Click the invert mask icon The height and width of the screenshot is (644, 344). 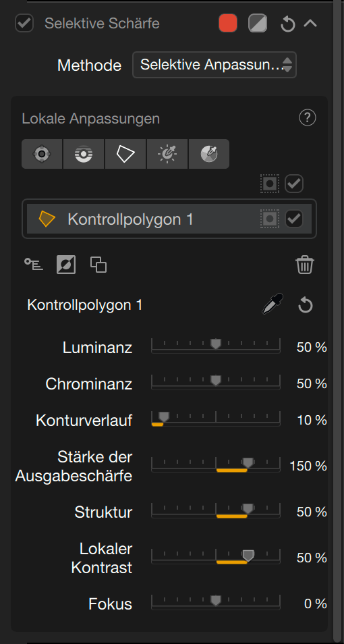pyautogui.click(x=65, y=265)
